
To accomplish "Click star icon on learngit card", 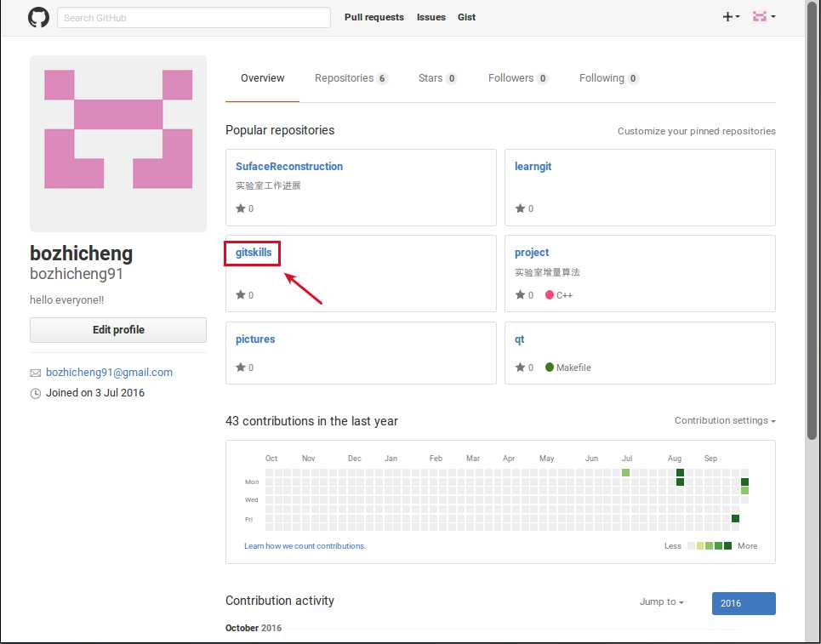I will [520, 208].
